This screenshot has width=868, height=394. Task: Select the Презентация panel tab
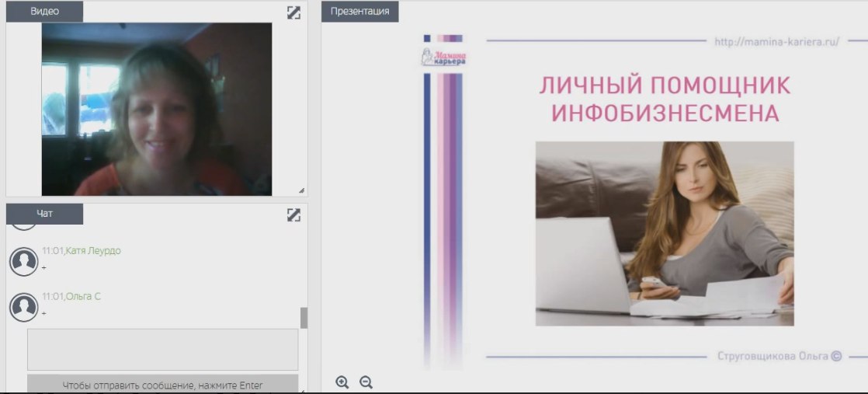[x=359, y=12]
